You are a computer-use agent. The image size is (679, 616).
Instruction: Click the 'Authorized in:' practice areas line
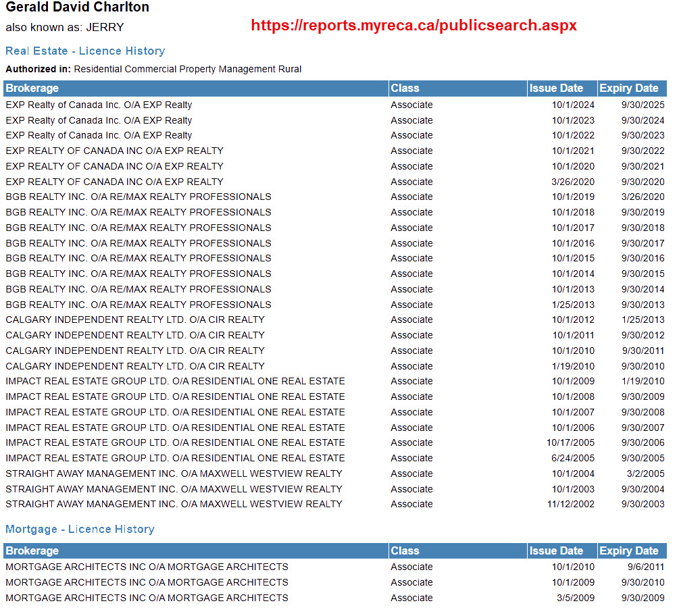coord(154,70)
